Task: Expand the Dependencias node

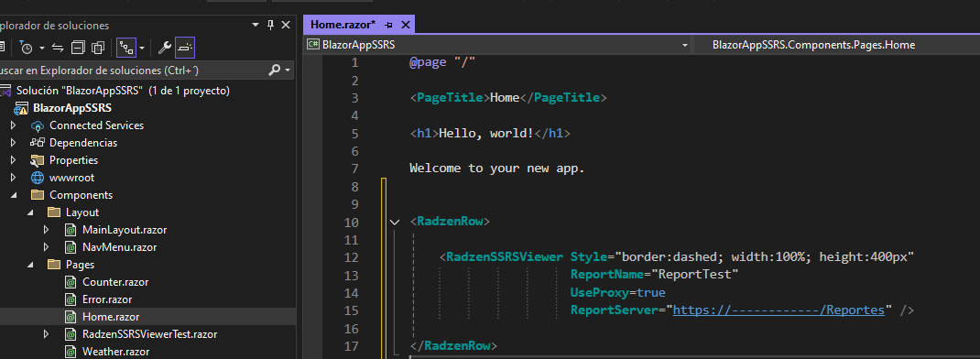Action: click(x=13, y=143)
